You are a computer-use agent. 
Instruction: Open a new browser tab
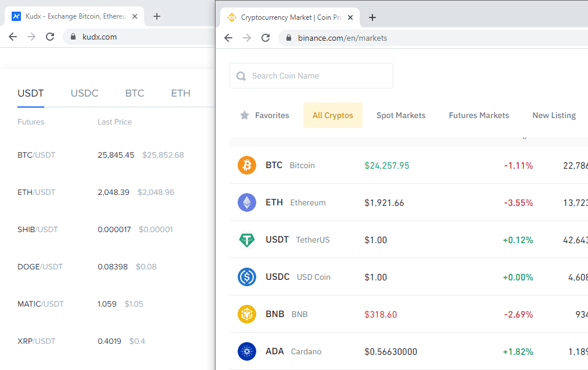[x=372, y=17]
